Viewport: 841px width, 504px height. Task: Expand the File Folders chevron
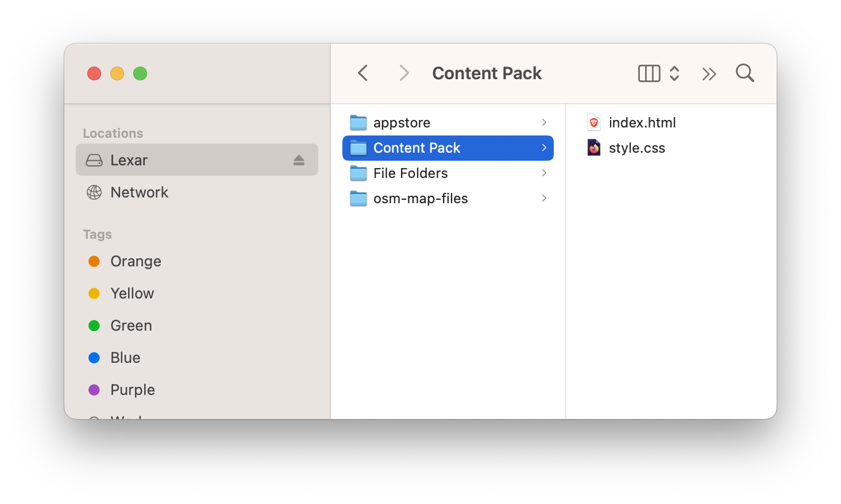(x=544, y=173)
